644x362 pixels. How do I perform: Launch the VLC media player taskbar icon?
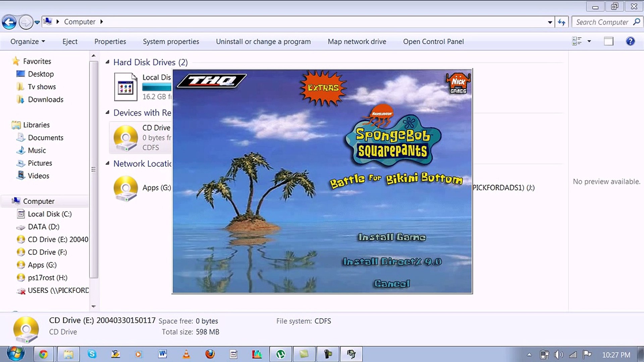[186, 354]
